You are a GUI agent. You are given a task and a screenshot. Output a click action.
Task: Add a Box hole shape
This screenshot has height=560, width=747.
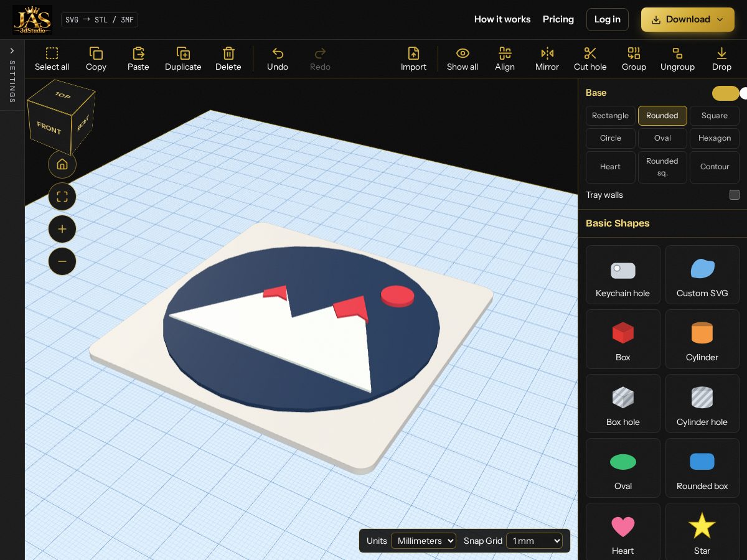(x=622, y=403)
